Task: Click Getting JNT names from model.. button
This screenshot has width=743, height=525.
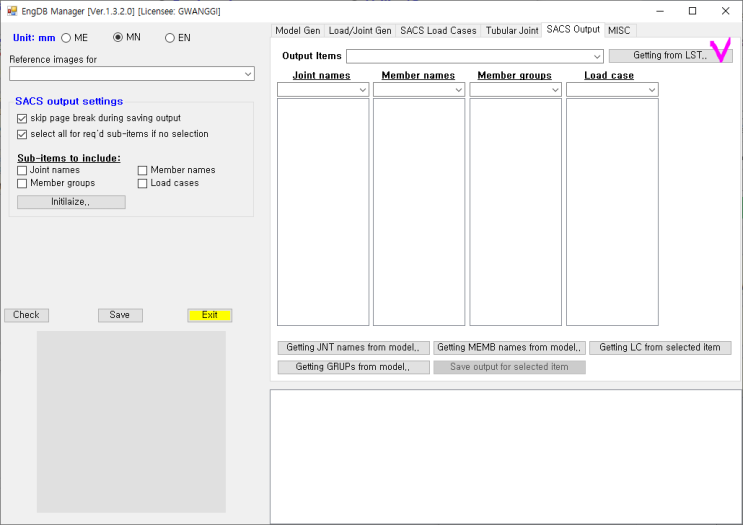Action: pos(353,347)
